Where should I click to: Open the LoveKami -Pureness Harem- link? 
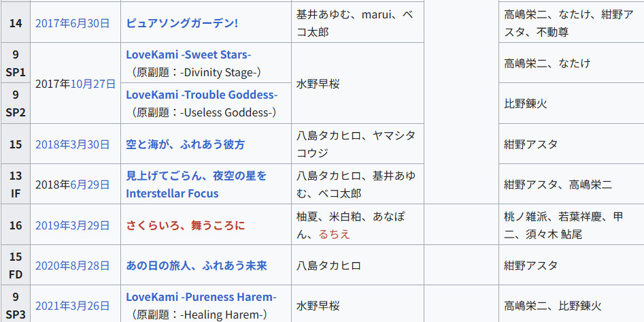pos(201,297)
